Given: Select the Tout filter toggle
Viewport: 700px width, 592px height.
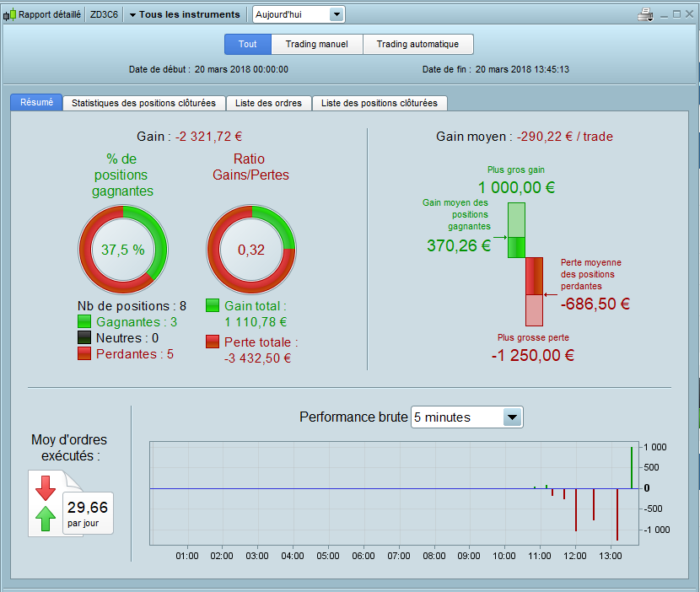Looking at the screenshot, I should click(247, 44).
